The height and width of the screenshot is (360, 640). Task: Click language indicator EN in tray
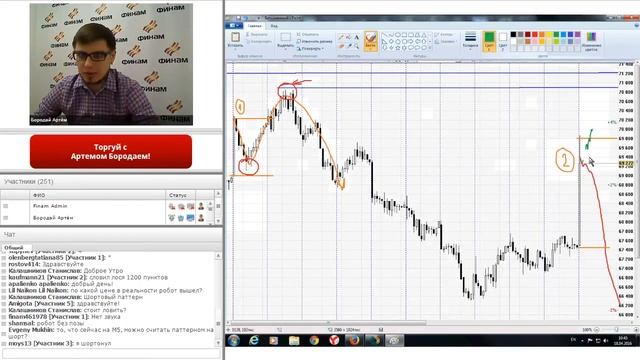point(573,340)
